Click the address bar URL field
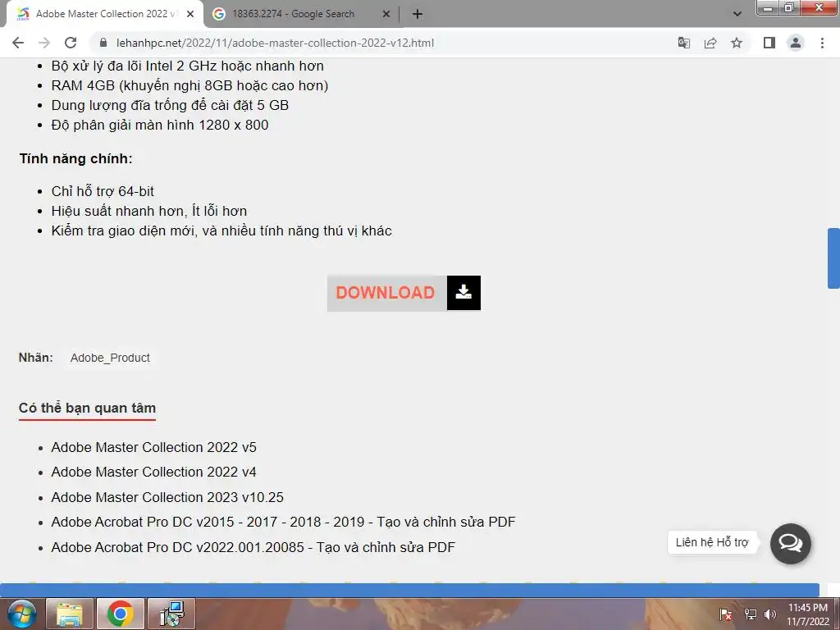This screenshot has width=840, height=630. [x=383, y=43]
